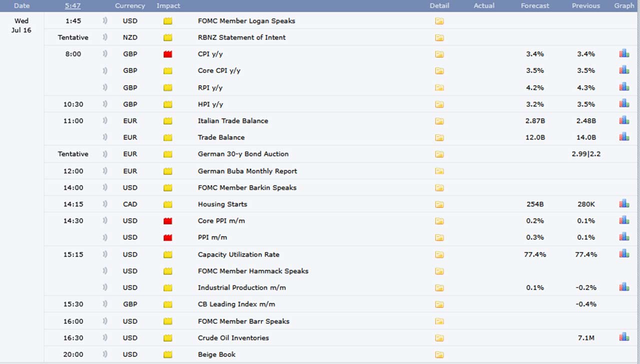
Task: Click the Impact column header
Action: pos(168,6)
